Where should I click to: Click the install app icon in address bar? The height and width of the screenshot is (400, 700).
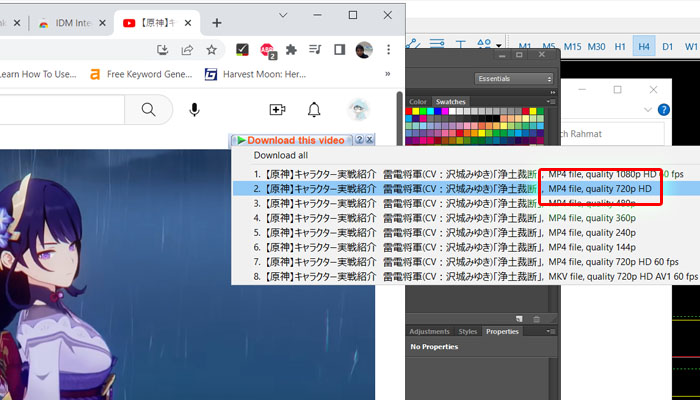162,50
